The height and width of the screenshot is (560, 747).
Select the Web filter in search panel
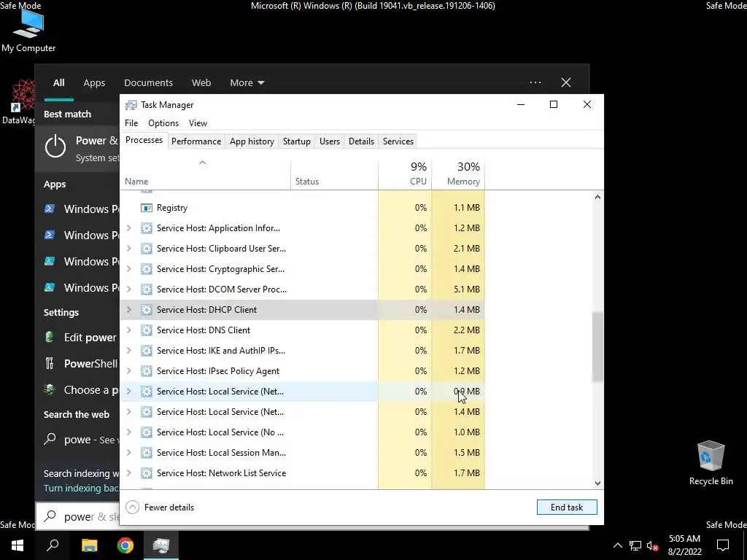point(201,83)
